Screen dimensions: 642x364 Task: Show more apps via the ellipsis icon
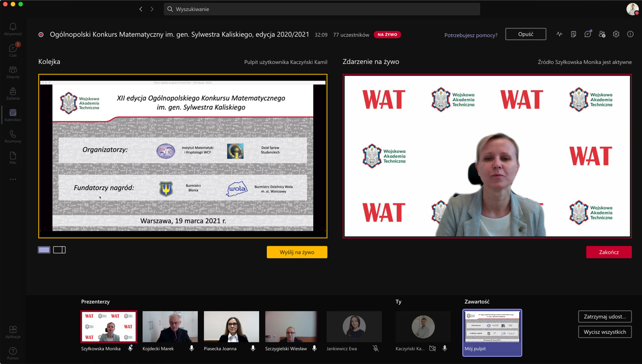coord(13,179)
